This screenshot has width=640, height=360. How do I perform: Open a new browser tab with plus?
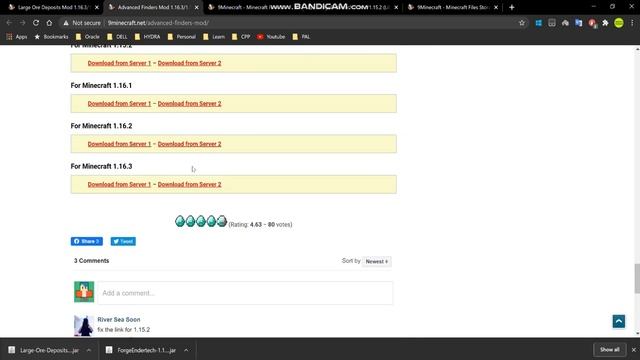tap(511, 7)
